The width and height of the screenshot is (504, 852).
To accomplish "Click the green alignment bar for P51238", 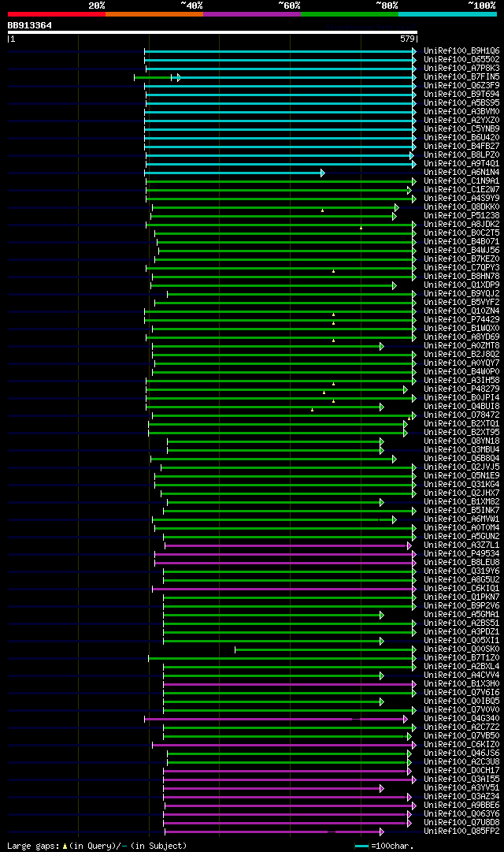I will point(274,216).
